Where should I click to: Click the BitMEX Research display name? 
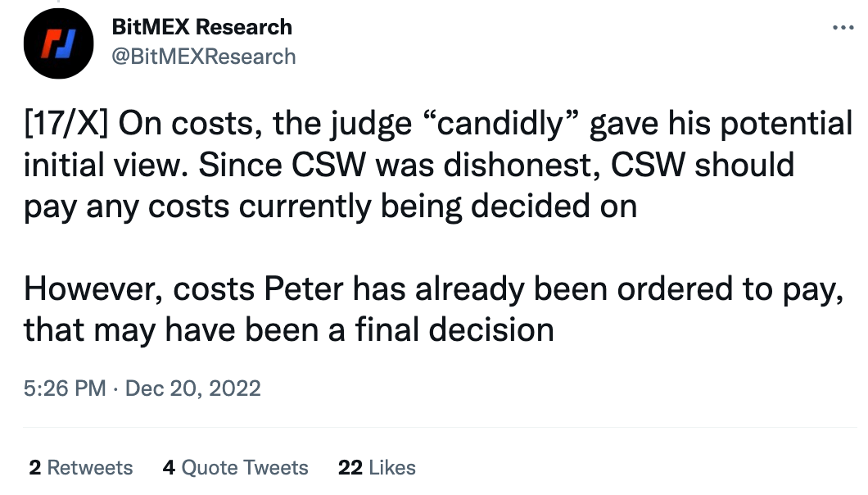(201, 26)
